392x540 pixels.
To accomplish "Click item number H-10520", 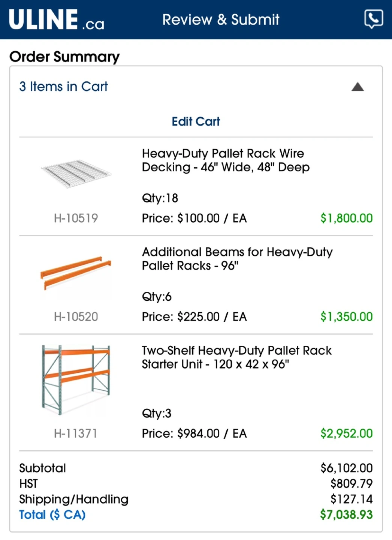I will pyautogui.click(x=76, y=316).
